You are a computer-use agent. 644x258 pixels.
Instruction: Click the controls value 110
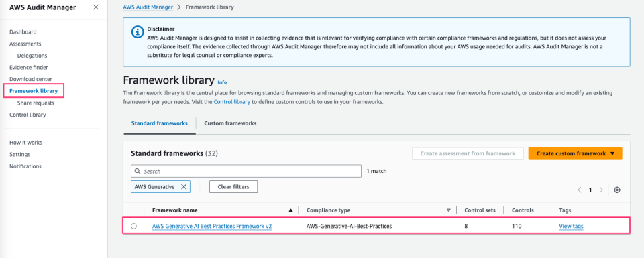[516, 226]
